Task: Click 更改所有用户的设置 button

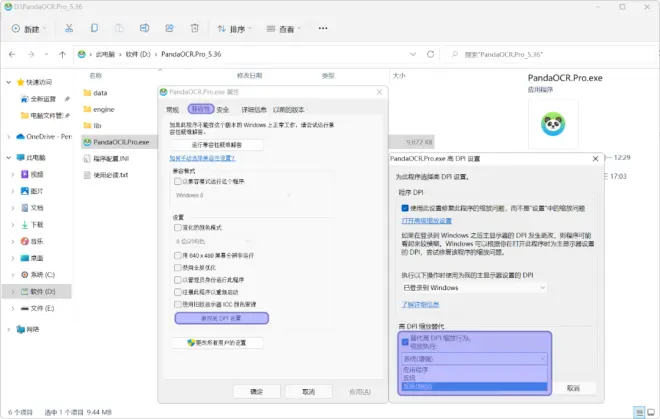Action: click(217, 343)
